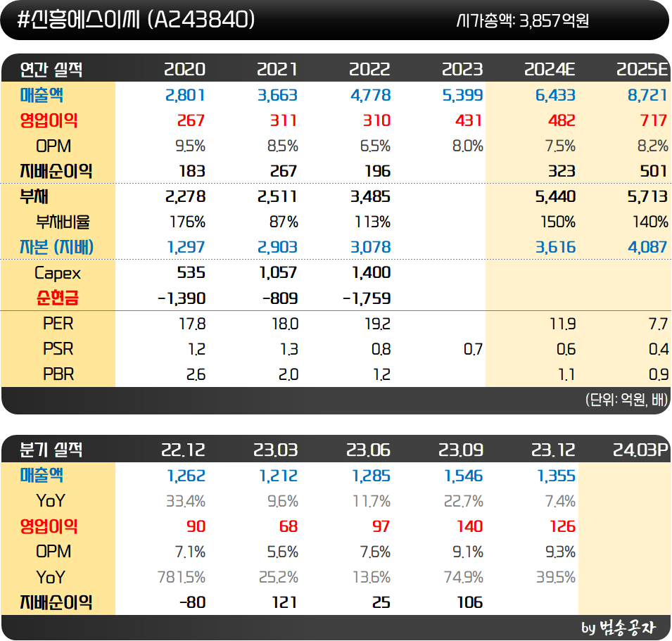The height and width of the screenshot is (641, 672).
Task: Click the PBR row label
Action: coord(58,374)
